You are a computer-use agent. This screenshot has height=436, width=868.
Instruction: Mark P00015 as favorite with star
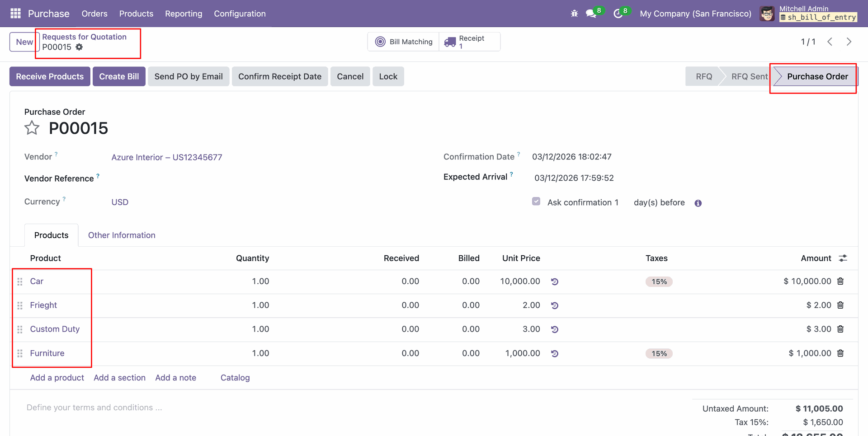32,128
